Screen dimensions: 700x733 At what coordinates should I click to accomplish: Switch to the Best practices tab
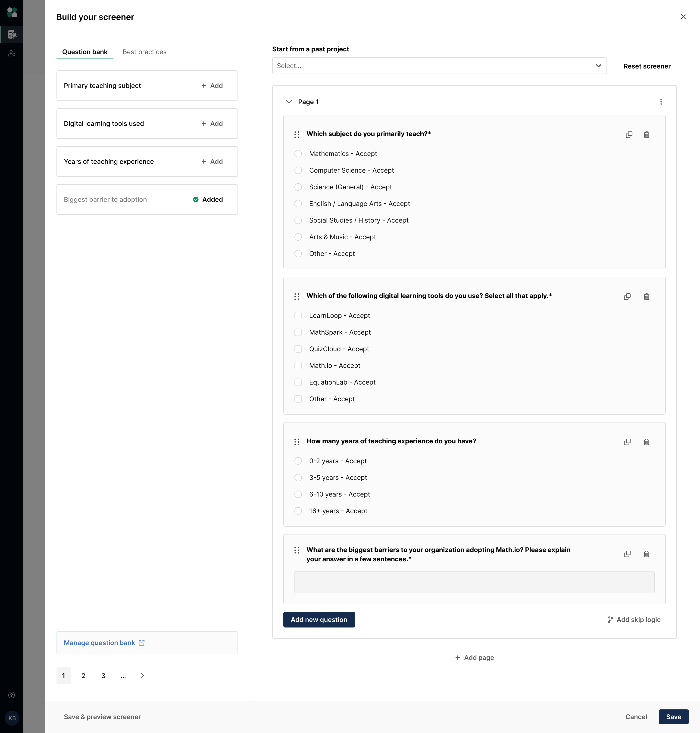(x=144, y=52)
